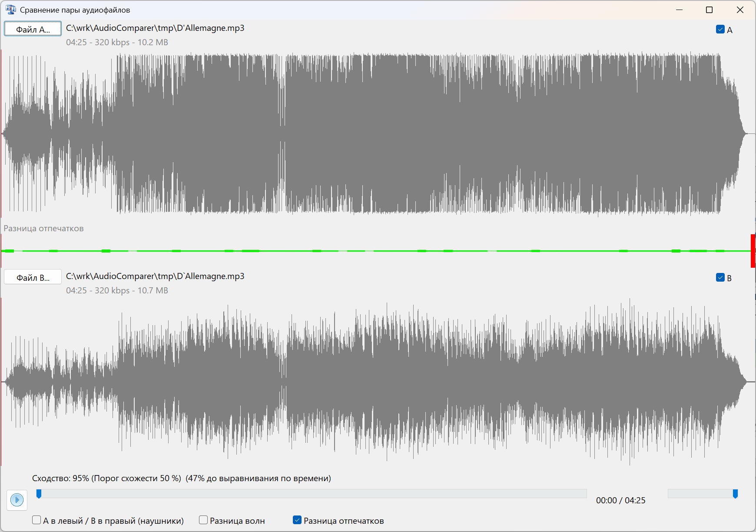Click the Сравнение пары аудиофайлов window title
This screenshot has width=756, height=532.
pyautogui.click(x=75, y=10)
